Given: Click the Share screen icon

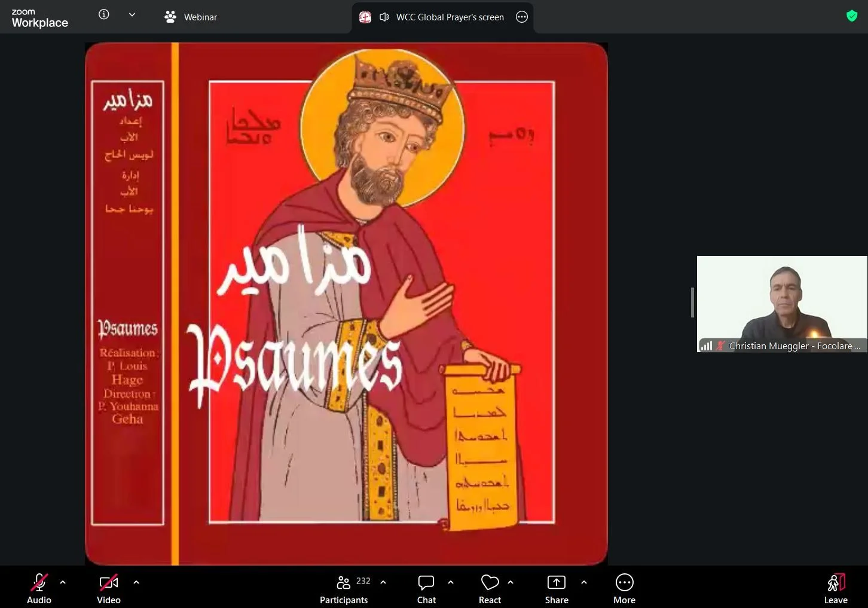Looking at the screenshot, I should (x=557, y=582).
